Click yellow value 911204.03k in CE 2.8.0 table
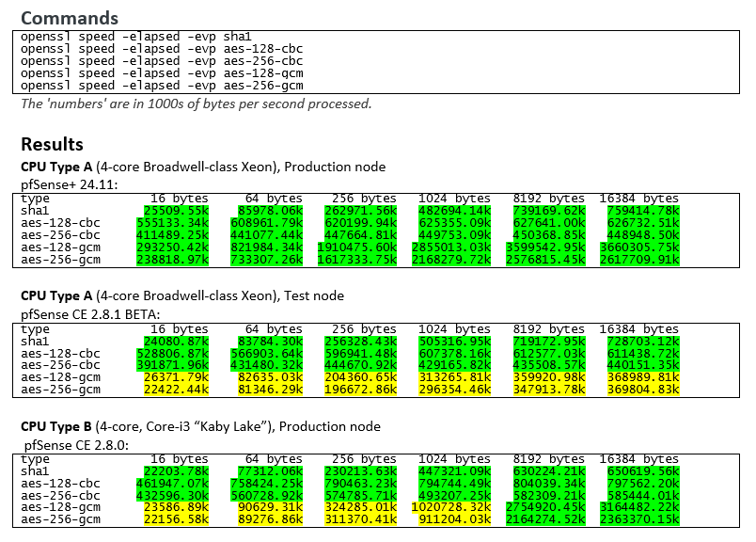The width and height of the screenshot is (756, 542). coord(455,519)
